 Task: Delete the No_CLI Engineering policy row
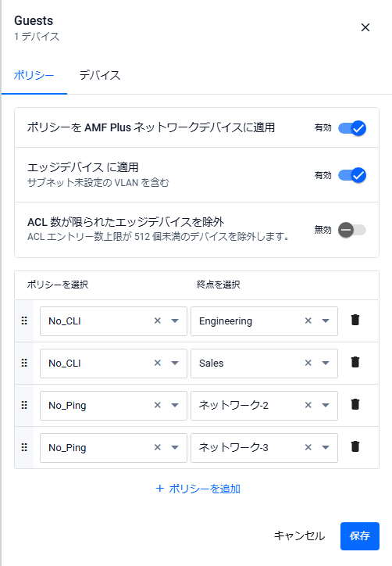(355, 320)
